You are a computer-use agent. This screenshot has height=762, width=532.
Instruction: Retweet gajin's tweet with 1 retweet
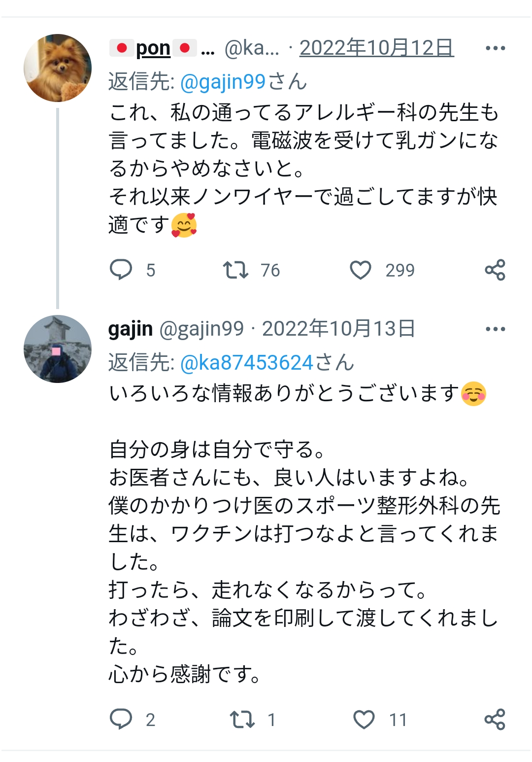(x=242, y=719)
